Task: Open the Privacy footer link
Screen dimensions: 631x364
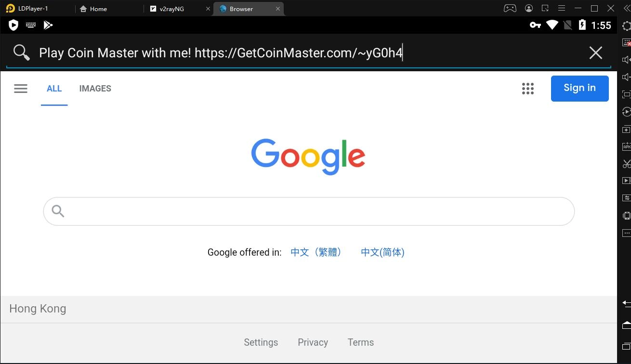Action: (x=313, y=342)
